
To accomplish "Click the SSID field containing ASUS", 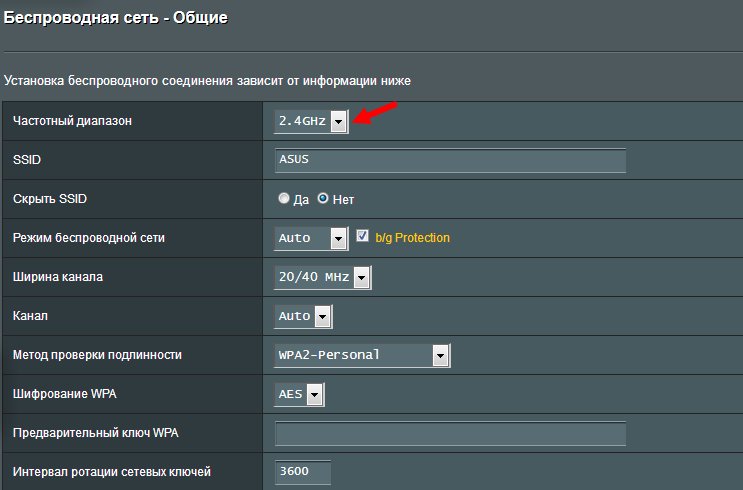I will point(450,160).
